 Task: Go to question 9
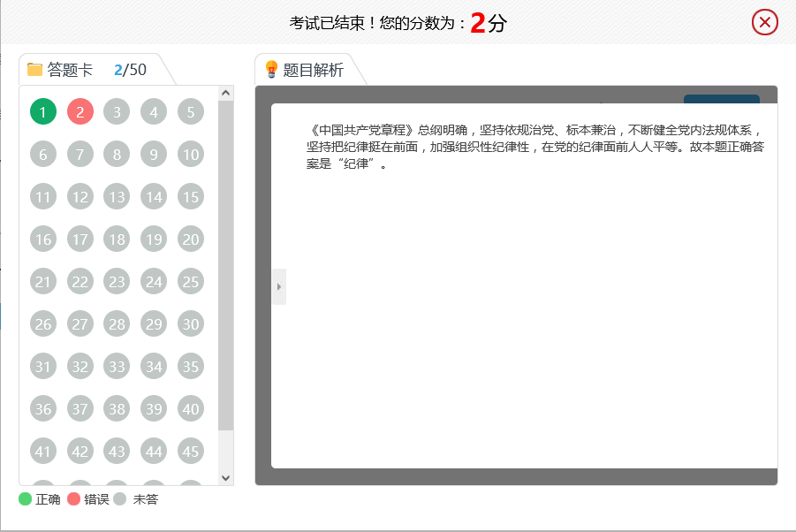click(154, 154)
